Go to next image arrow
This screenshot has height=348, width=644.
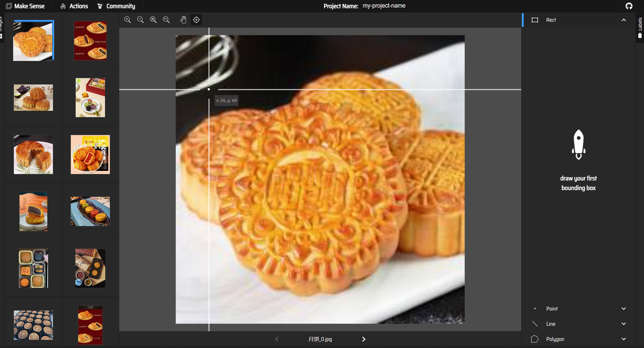point(364,339)
